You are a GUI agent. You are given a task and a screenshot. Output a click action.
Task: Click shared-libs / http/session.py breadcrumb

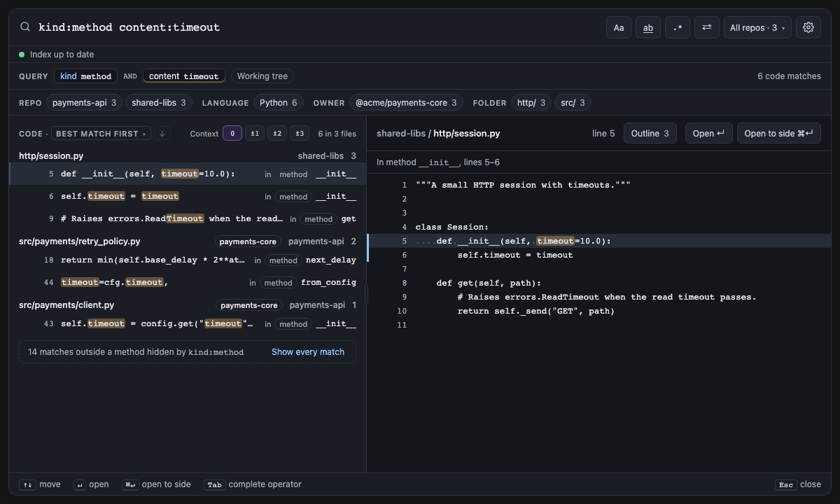coord(438,134)
